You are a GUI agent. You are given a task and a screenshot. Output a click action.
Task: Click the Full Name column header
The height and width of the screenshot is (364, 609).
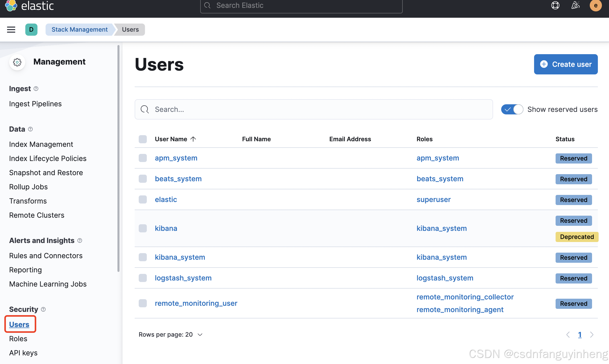pyautogui.click(x=256, y=139)
